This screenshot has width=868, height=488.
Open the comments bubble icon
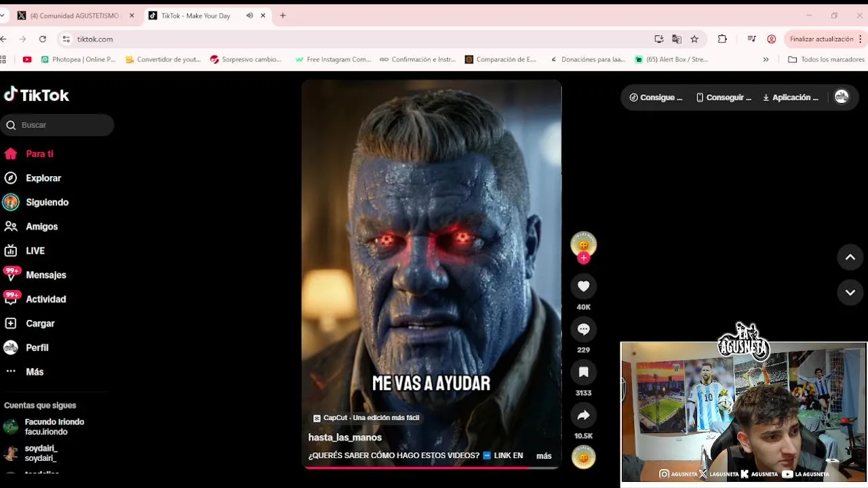coord(583,329)
